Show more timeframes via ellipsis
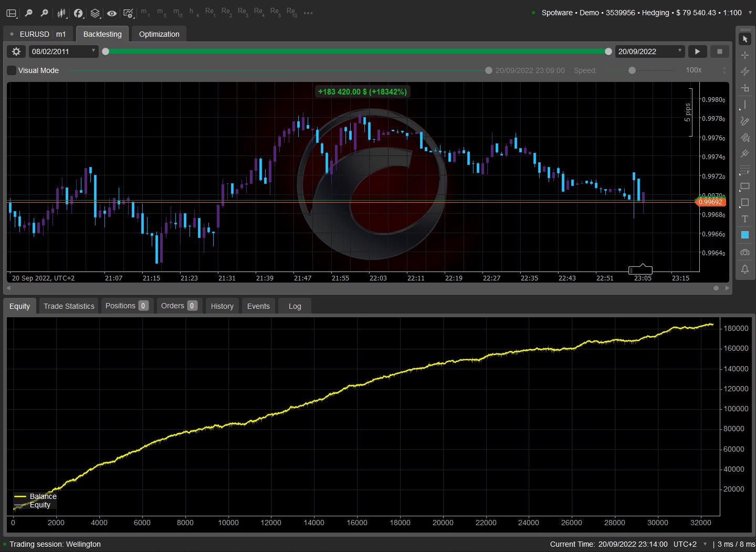The height and width of the screenshot is (552, 756). [x=308, y=13]
